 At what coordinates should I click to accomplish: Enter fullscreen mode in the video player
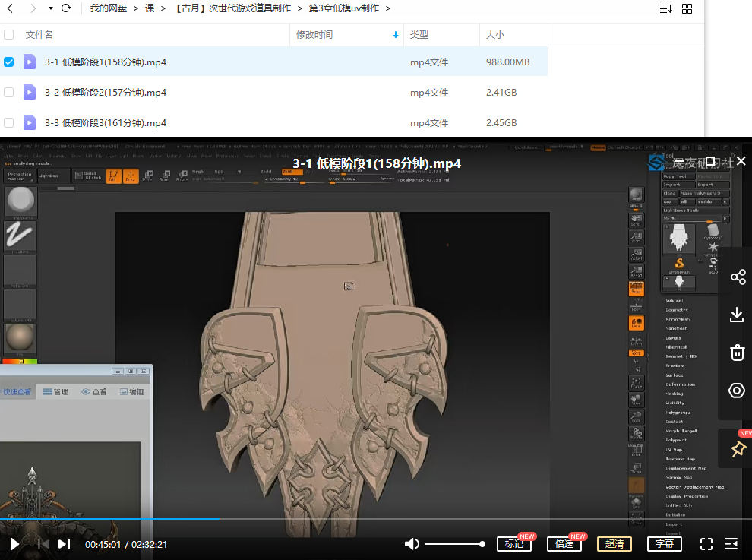[x=706, y=544]
